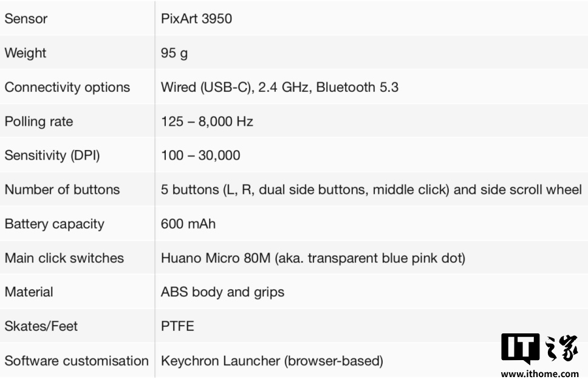The height and width of the screenshot is (385, 588).
Task: Click the Keychron Launcher (browser-based) text
Action: 272,361
